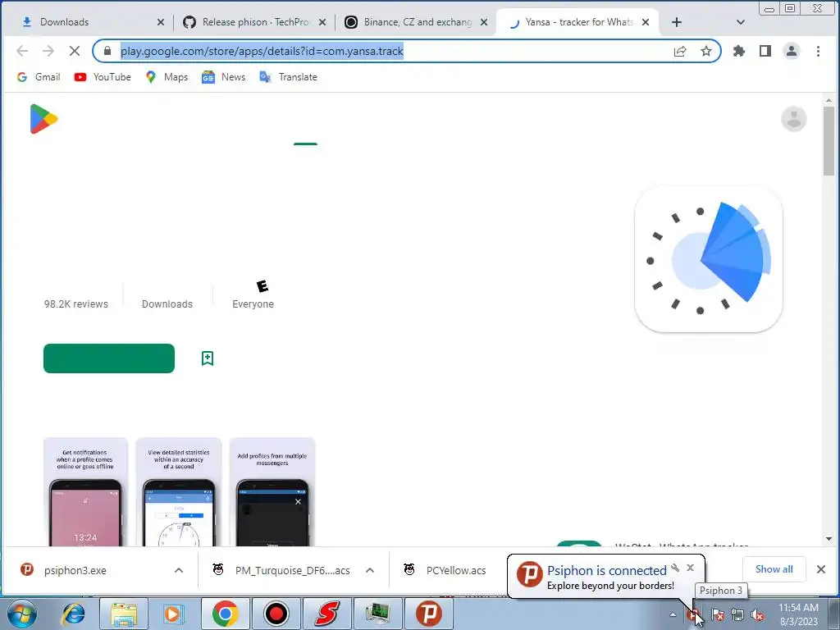Image resolution: width=840 pixels, height=630 pixels.
Task: Open YouTube bookmark
Action: (103, 77)
